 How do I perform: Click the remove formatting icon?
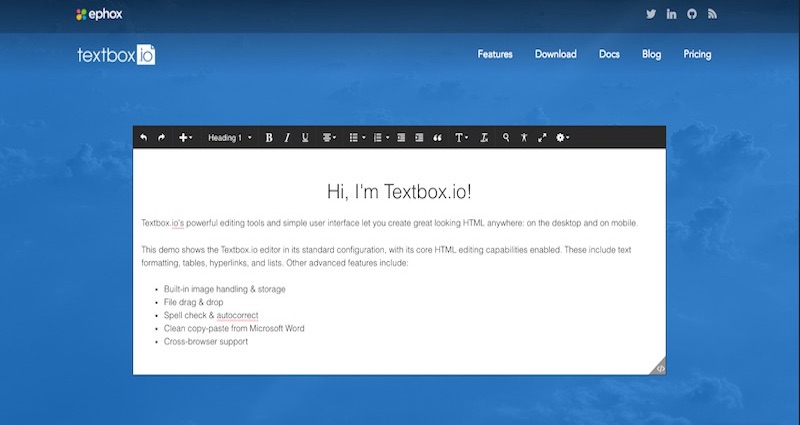(484, 138)
